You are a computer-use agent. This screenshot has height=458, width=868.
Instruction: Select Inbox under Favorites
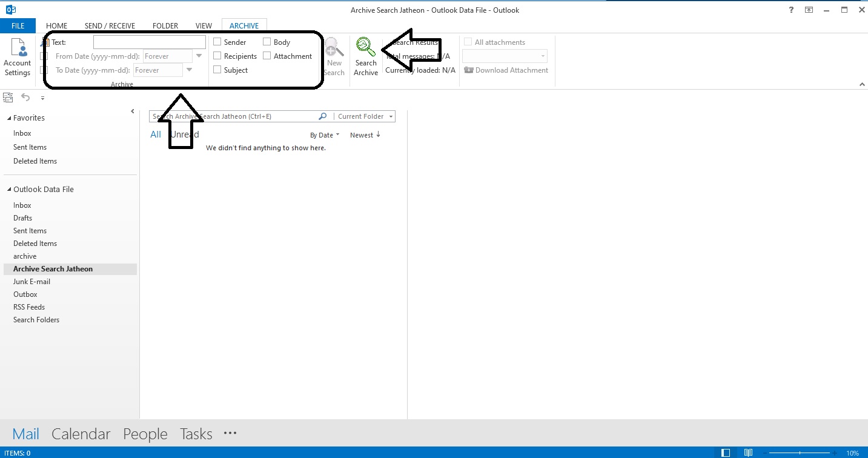coord(22,133)
